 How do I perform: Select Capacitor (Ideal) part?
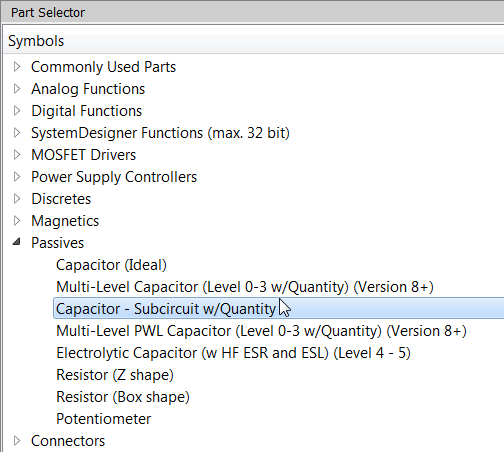point(111,265)
